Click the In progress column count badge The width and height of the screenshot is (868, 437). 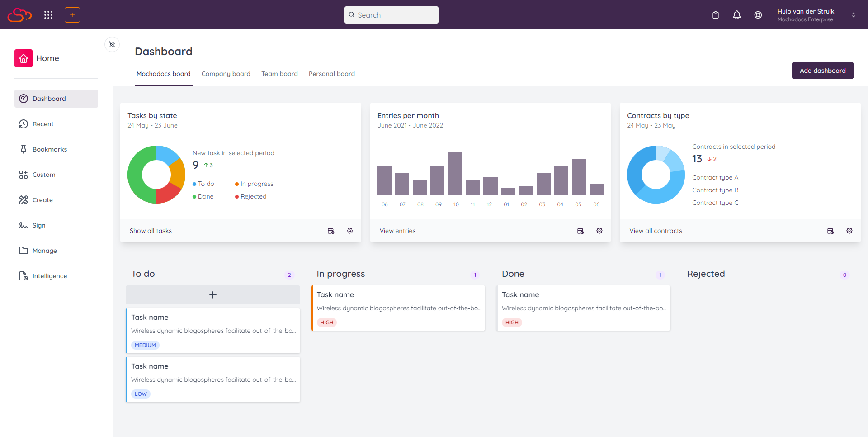coord(475,275)
